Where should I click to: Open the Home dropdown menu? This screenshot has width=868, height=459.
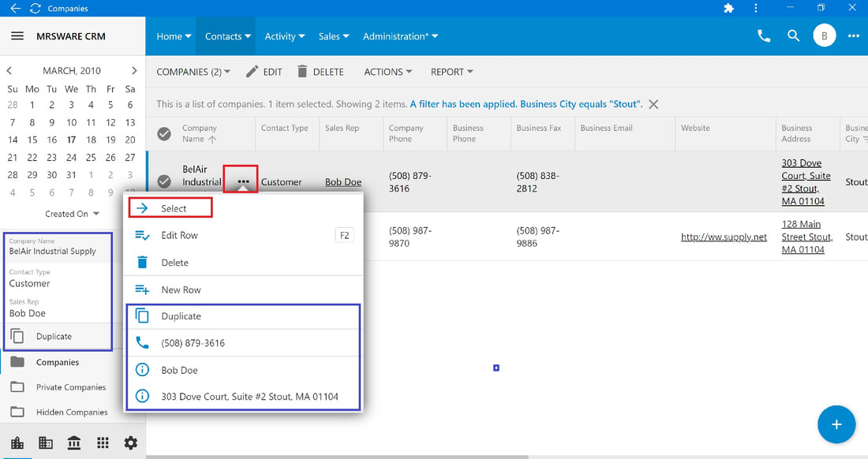tap(174, 36)
